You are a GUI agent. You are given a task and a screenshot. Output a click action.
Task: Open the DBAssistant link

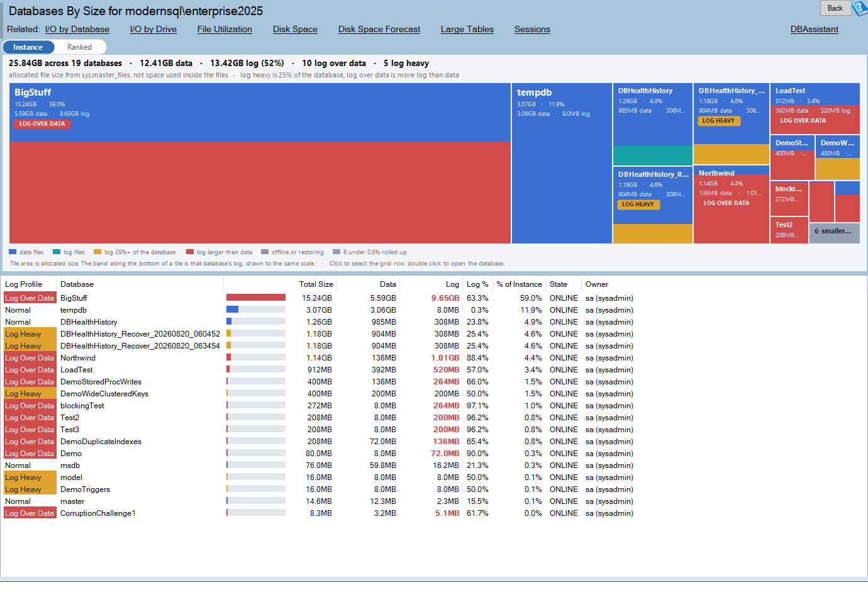815,29
